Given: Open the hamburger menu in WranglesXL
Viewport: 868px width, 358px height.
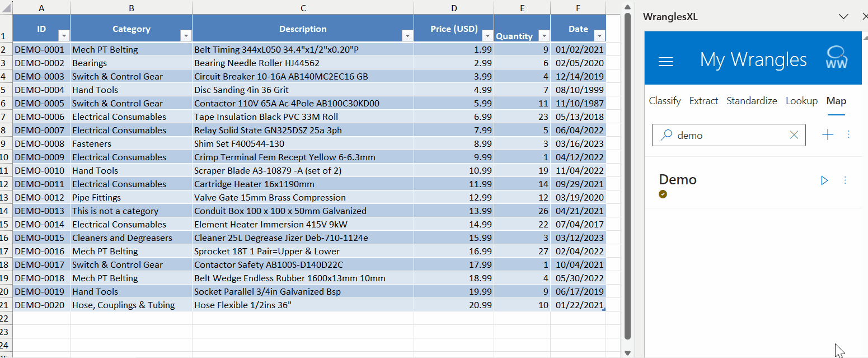Looking at the screenshot, I should click(665, 61).
